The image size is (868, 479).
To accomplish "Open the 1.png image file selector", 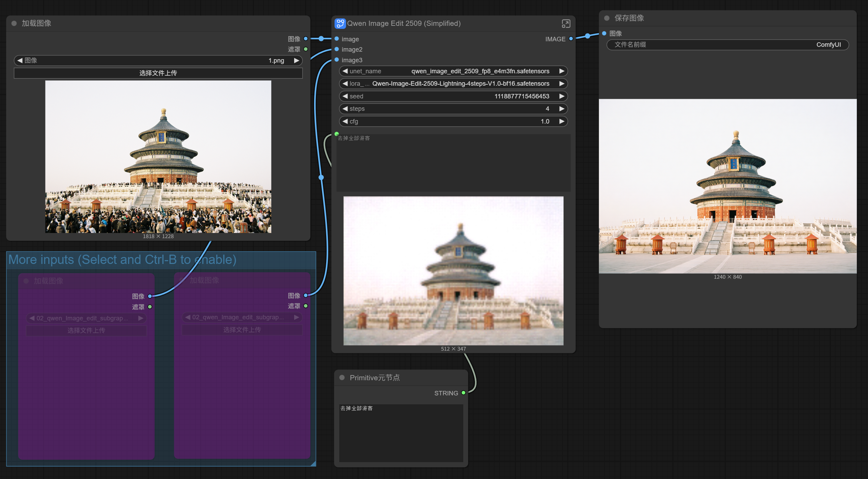I will (x=158, y=61).
